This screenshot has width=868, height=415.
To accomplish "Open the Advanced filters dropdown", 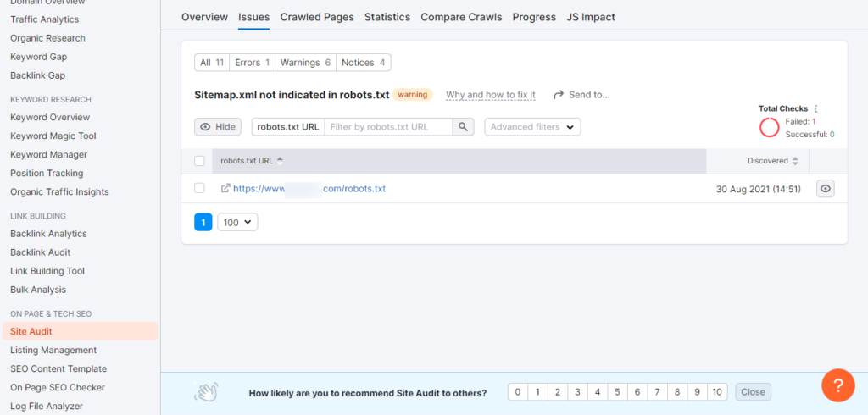I will [532, 127].
